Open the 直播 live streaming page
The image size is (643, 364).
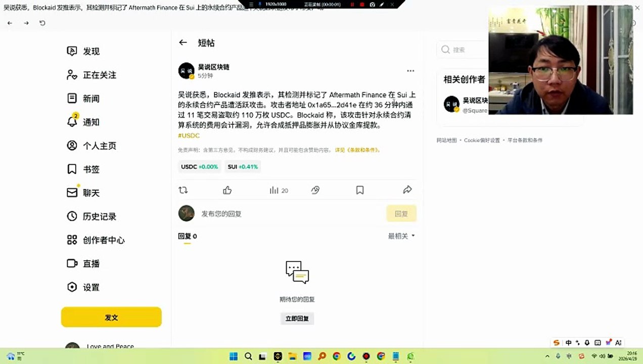(x=83, y=263)
